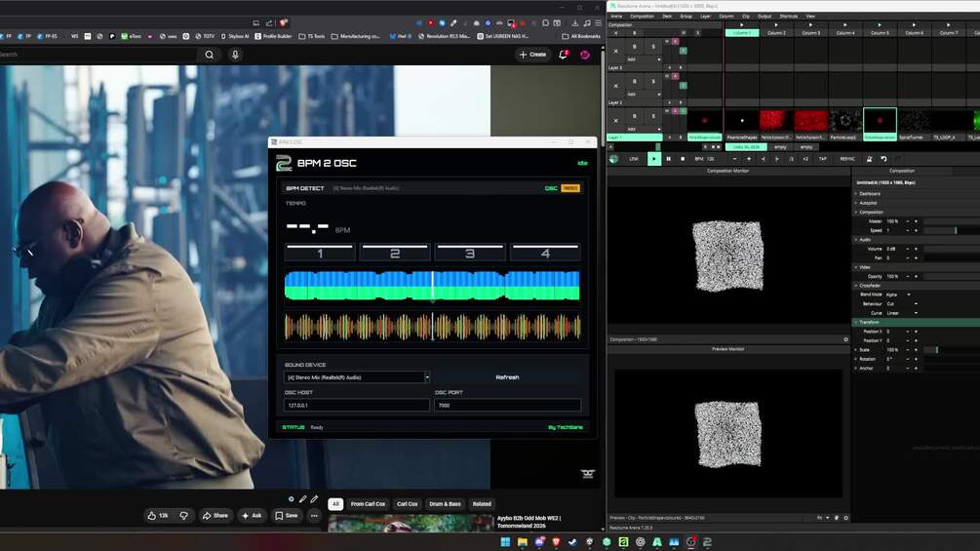
Task: Bypass Layer 3 with B button
Action: (635, 47)
